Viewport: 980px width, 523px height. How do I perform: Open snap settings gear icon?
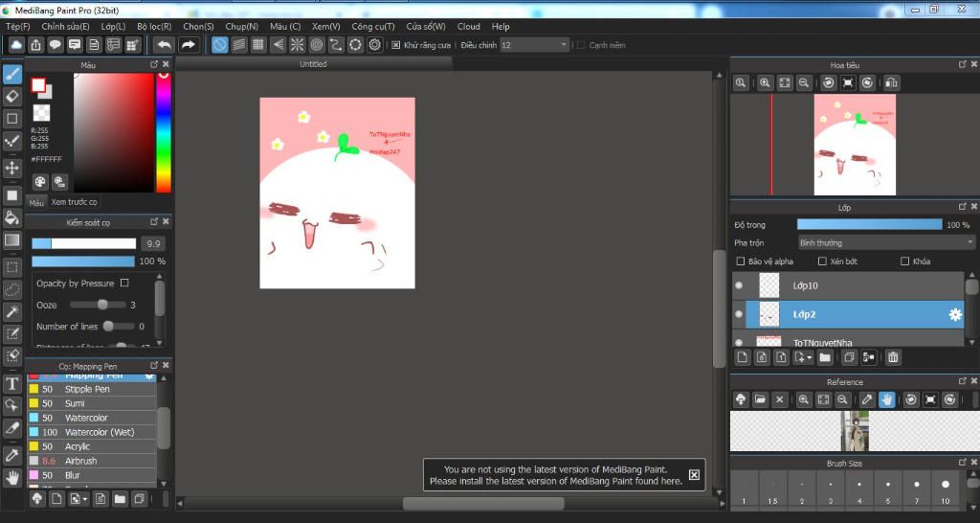(x=374, y=44)
